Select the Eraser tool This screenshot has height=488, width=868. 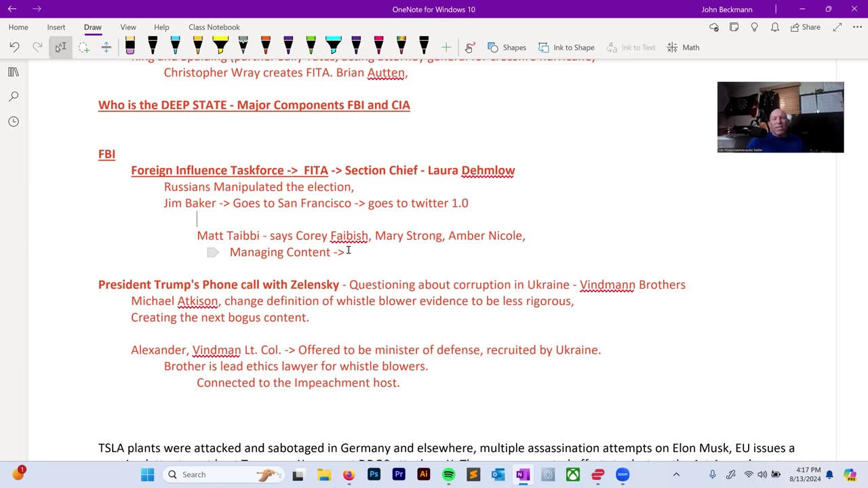pyautogui.click(x=130, y=47)
